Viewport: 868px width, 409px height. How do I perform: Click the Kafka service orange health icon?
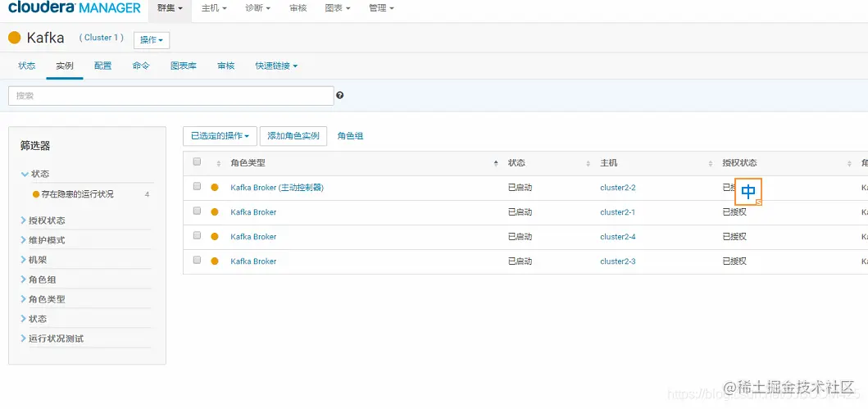coord(15,38)
